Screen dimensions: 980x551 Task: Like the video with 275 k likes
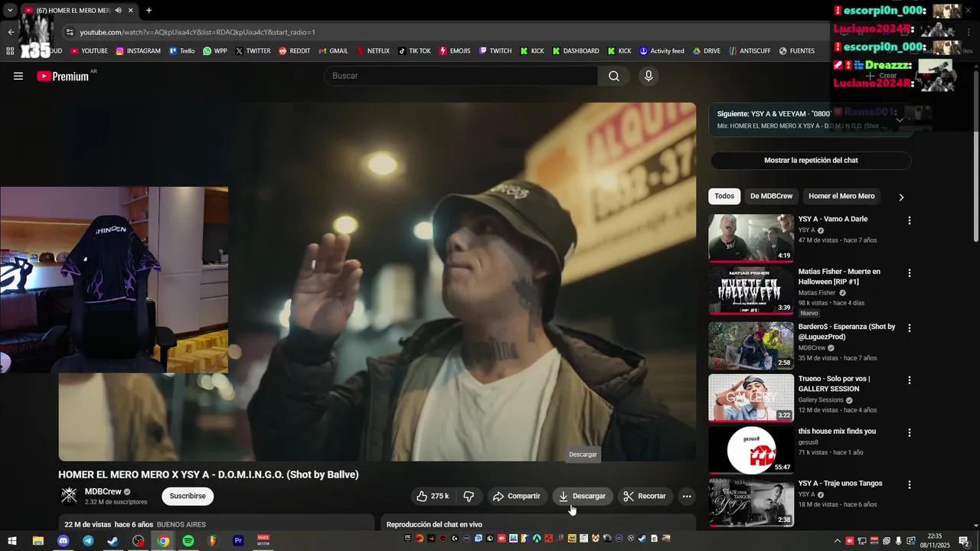(x=433, y=496)
